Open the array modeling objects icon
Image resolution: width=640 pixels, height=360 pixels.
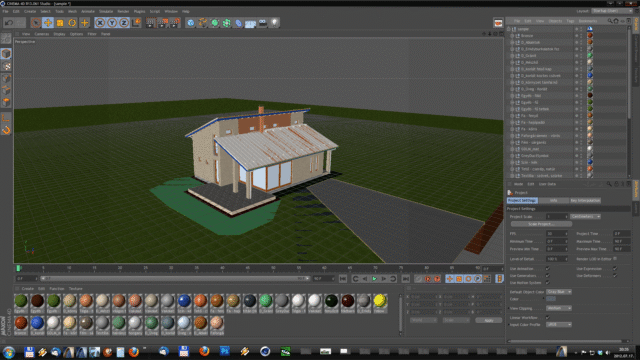(227, 23)
